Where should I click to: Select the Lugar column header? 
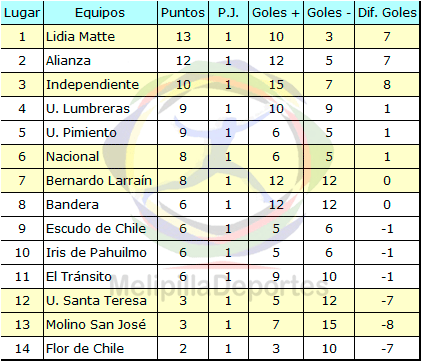[x=22, y=13]
